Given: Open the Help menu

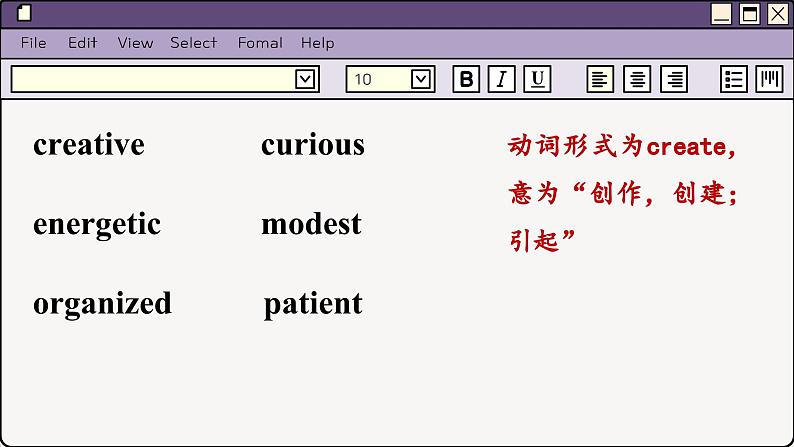Looking at the screenshot, I should pyautogui.click(x=317, y=43).
